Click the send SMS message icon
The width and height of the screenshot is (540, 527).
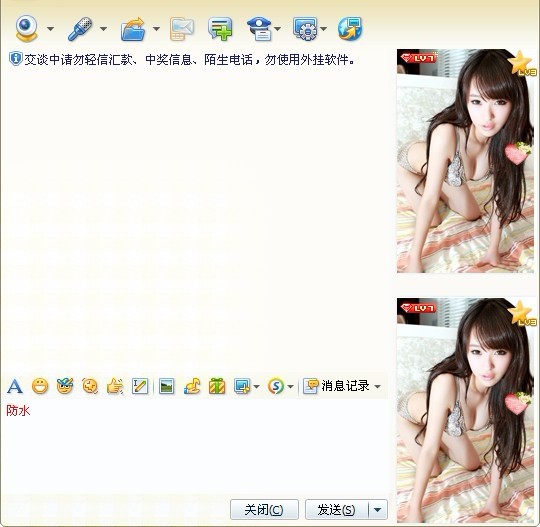[x=182, y=29]
